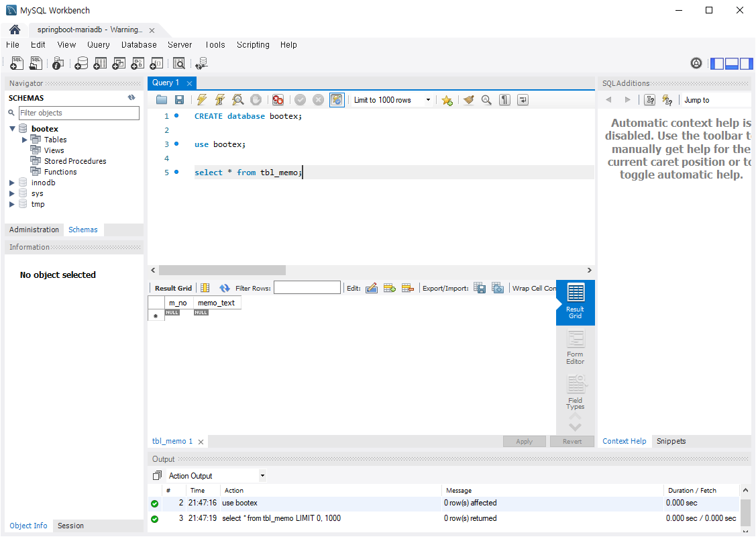Expand the innodb schema
The image size is (756, 537).
tap(12, 183)
